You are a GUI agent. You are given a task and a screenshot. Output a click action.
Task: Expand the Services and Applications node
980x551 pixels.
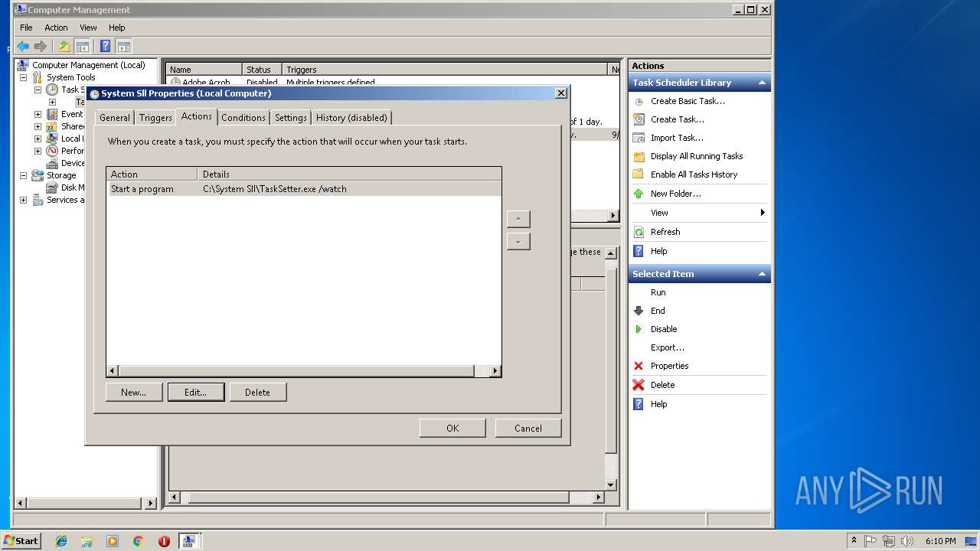pos(23,200)
